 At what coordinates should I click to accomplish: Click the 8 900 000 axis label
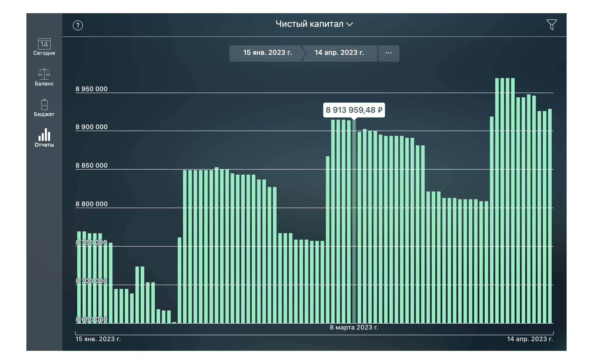point(92,127)
